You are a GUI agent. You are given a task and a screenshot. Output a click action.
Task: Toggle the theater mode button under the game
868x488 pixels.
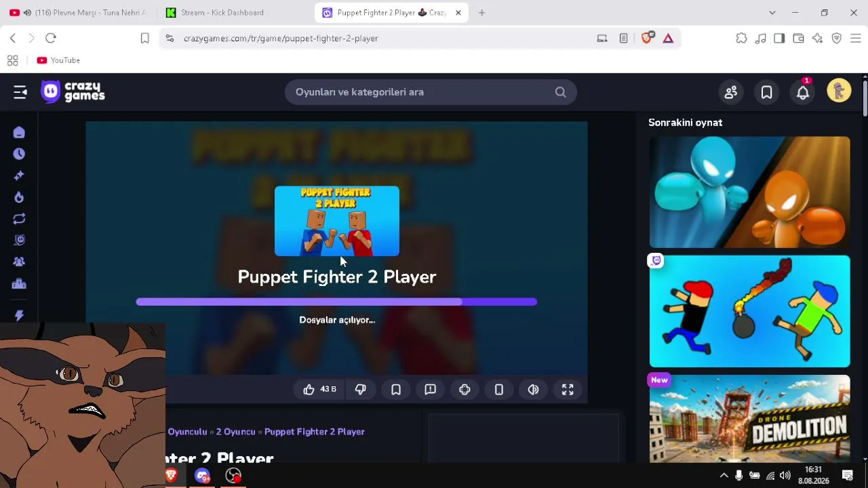point(533,389)
